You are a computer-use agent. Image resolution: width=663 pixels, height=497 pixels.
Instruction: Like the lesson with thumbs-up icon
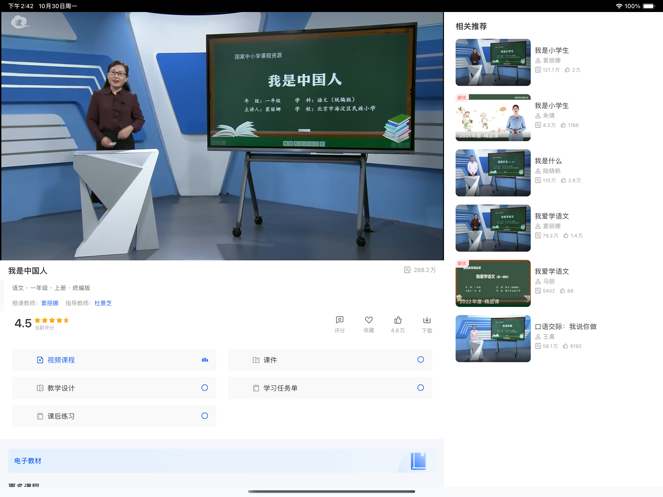pos(398,320)
